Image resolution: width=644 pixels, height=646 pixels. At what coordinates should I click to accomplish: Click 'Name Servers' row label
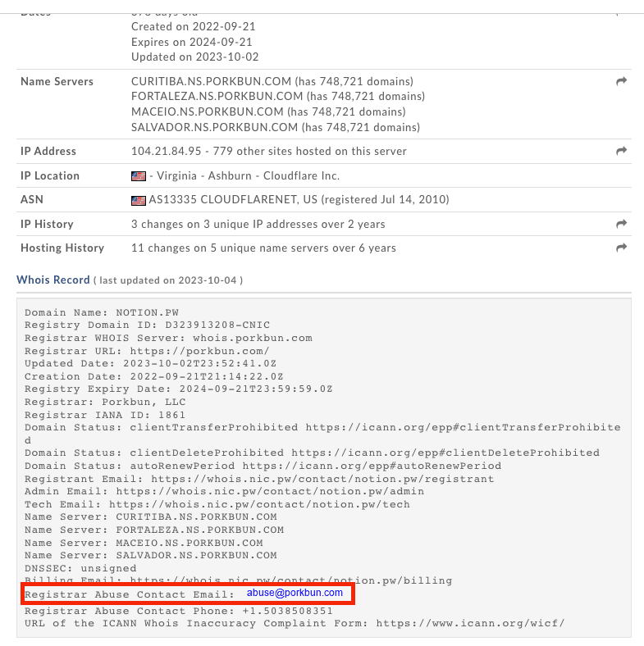coord(57,82)
